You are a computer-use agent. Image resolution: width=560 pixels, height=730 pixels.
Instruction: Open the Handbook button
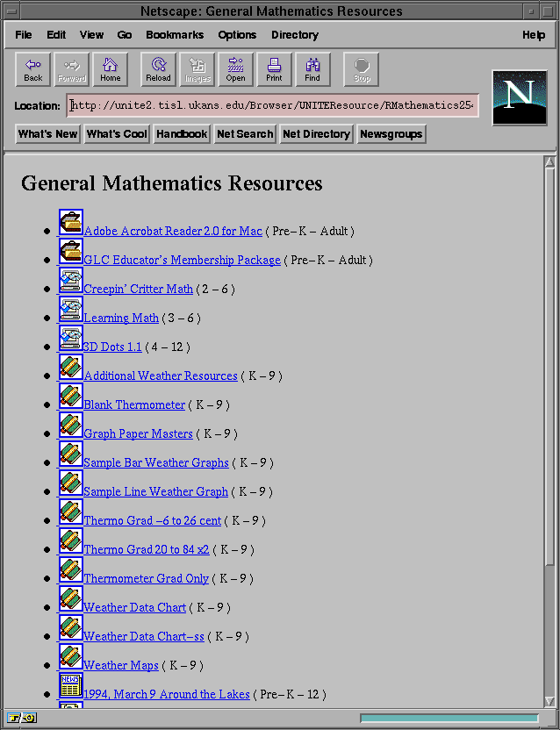point(182,134)
